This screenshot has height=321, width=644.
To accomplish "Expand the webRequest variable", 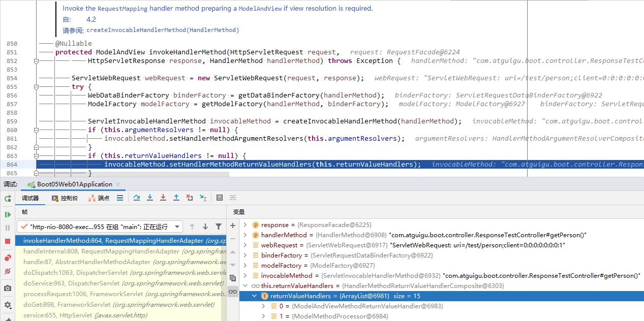I will [x=246, y=245].
